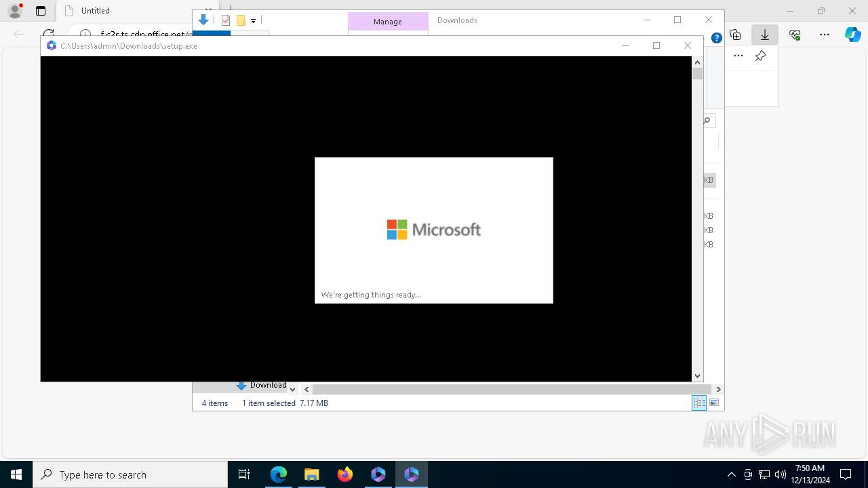
Task: Click "1 item selected 7.17 MB" status text
Action: point(285,403)
